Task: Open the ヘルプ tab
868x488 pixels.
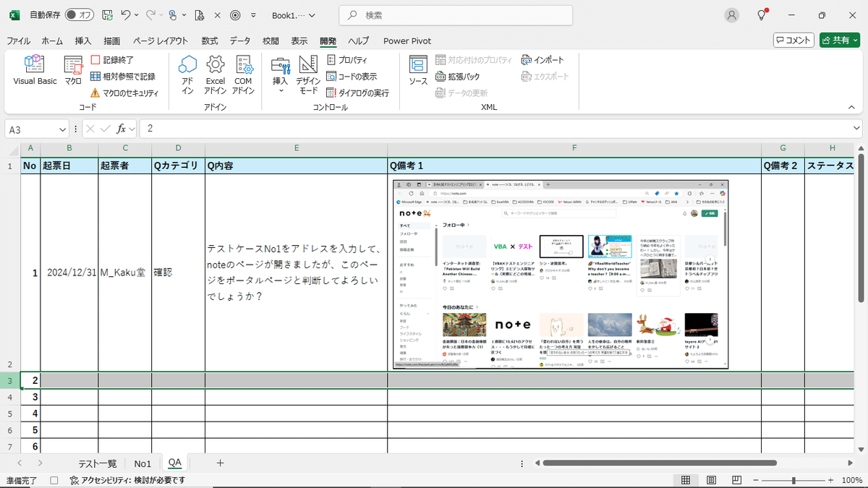Action: [358, 41]
